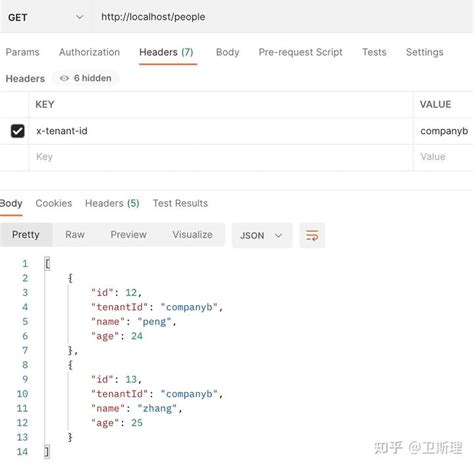The height and width of the screenshot is (467, 474).
Task: View response Headers (5) tab
Action: pos(112,203)
